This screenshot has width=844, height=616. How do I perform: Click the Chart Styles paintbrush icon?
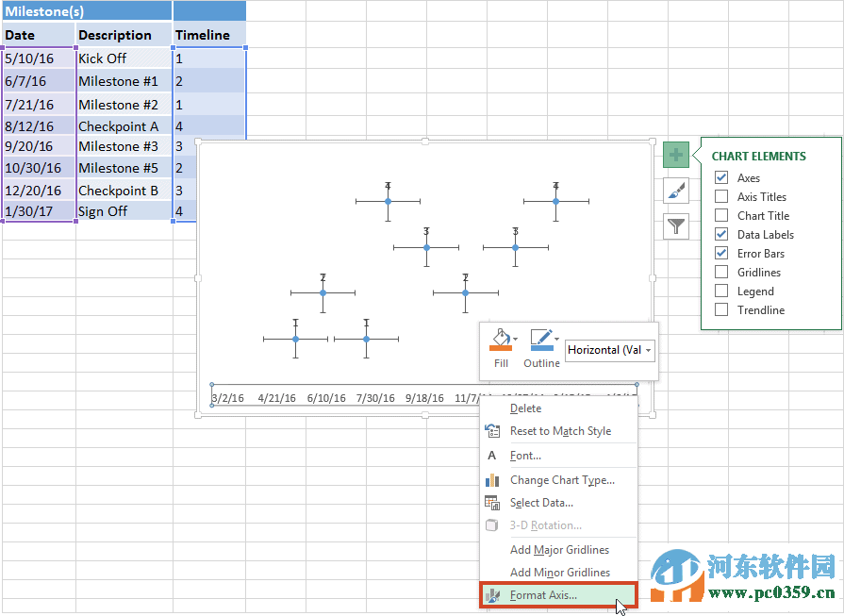pyautogui.click(x=676, y=190)
